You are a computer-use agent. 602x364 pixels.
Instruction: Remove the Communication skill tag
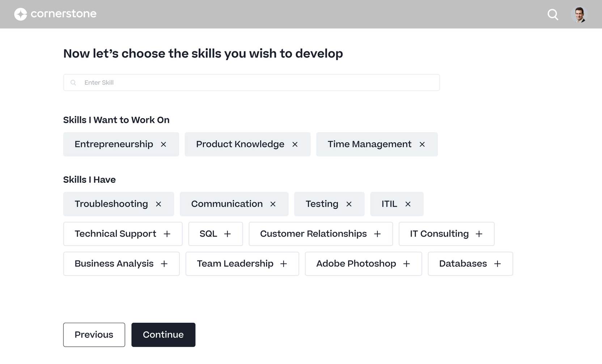273,204
